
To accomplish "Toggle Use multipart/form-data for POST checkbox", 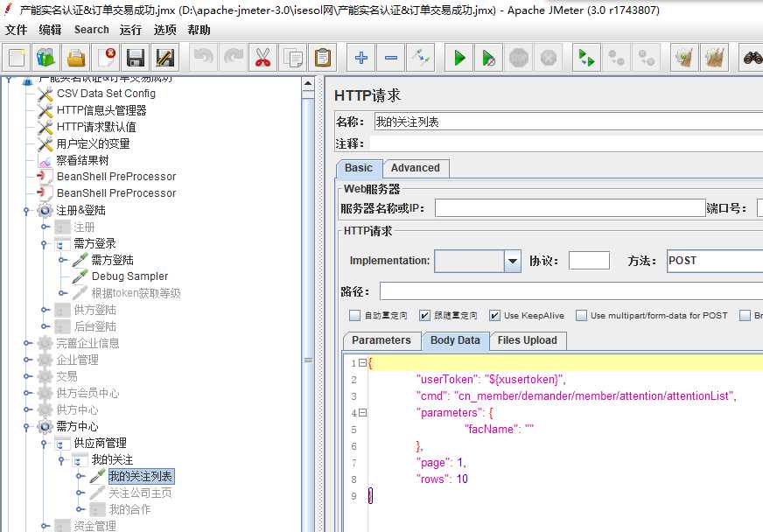I will pos(581,315).
